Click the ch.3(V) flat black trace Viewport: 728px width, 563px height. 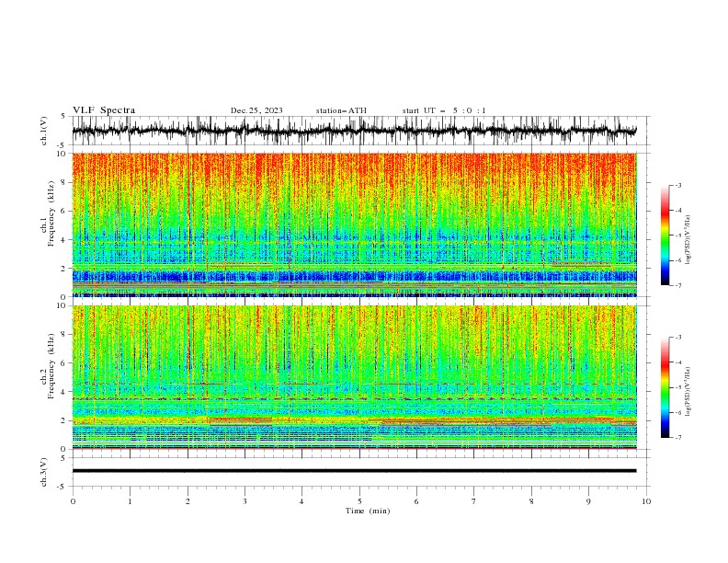354,471
